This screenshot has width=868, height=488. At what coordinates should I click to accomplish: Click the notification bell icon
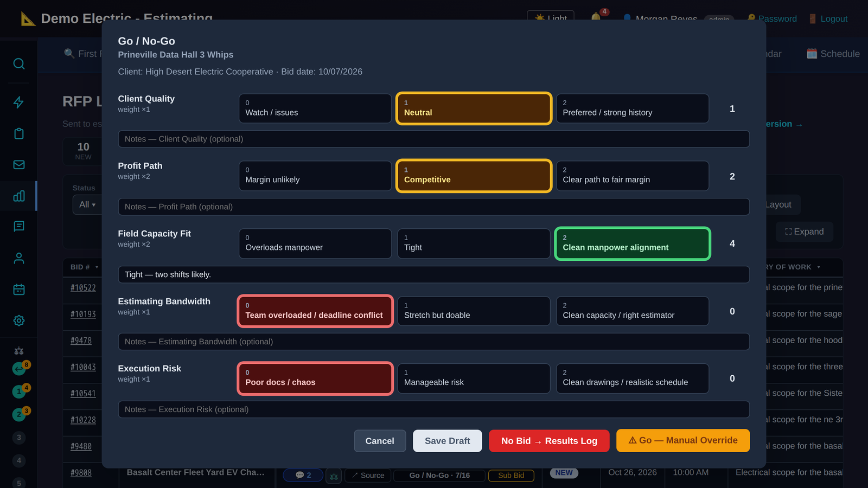click(x=596, y=18)
